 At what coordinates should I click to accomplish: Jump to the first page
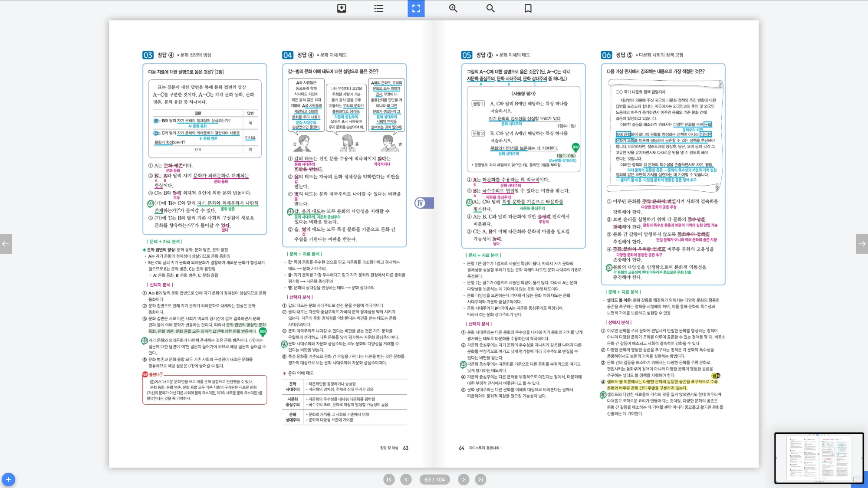pos(389,479)
